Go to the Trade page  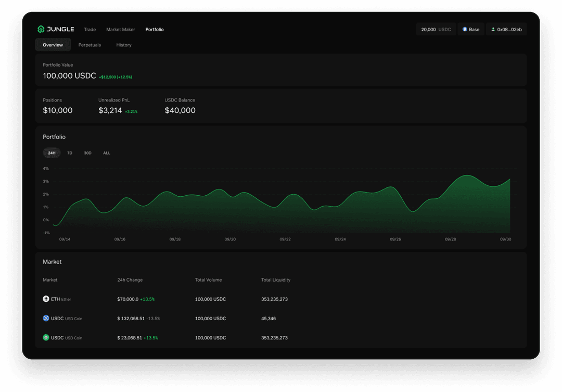point(90,30)
